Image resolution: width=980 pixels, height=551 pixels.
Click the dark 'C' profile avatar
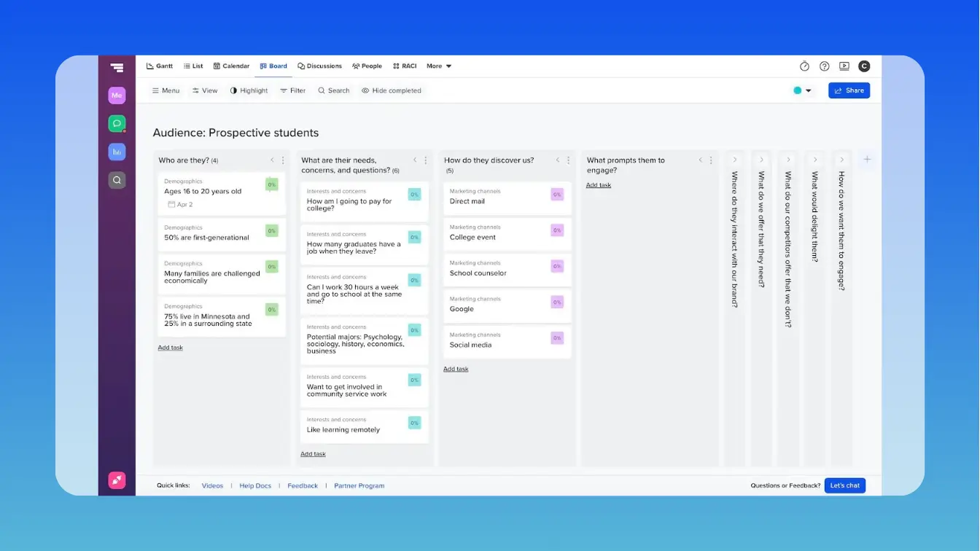pos(864,66)
